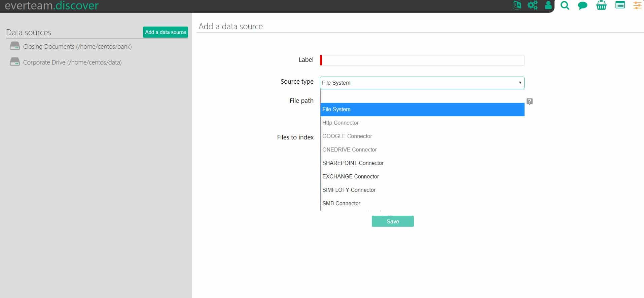This screenshot has width=644, height=298.
Task: Open the gears settings icon
Action: click(532, 5)
